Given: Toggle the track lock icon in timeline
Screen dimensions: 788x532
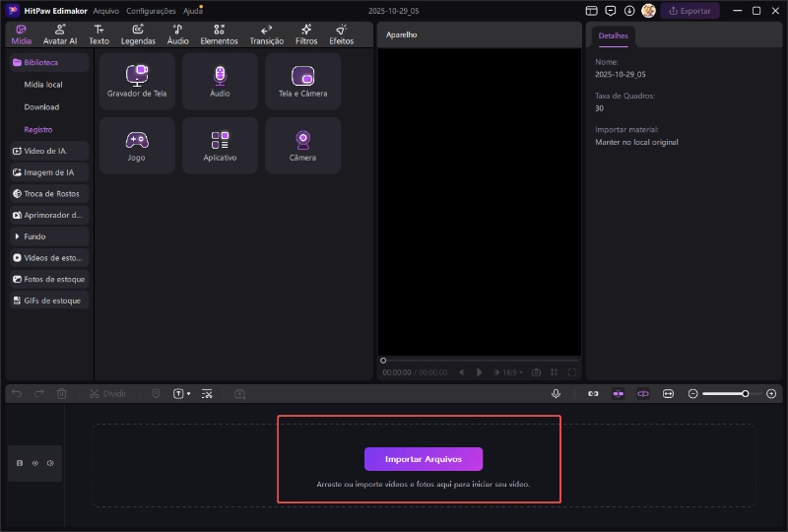Looking at the screenshot, I should click(20, 463).
